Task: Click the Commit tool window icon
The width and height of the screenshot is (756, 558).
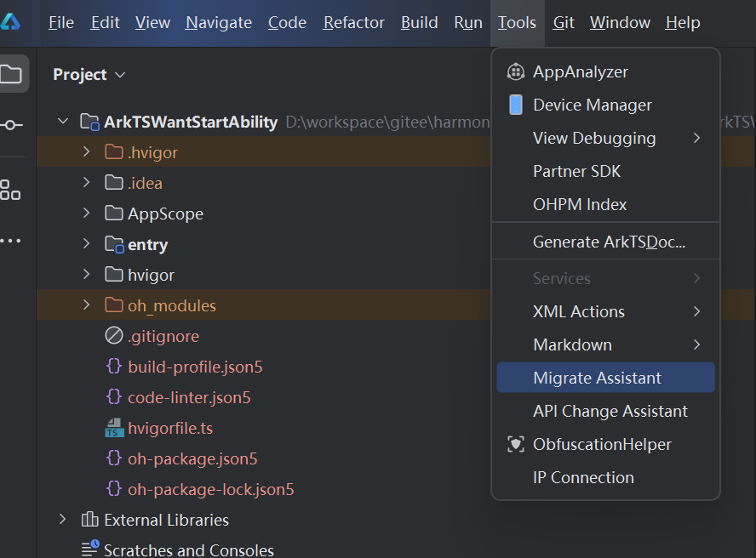Action: pyautogui.click(x=12, y=125)
